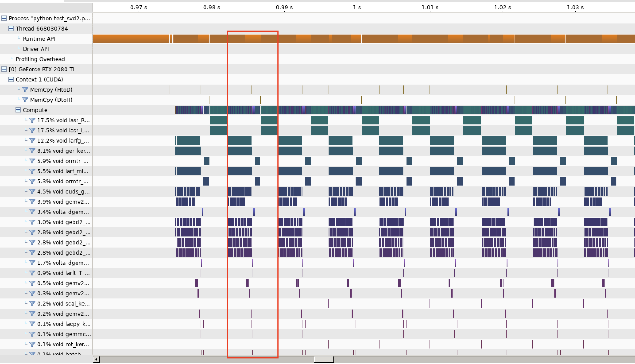Click the 1 s timeline ruler mark
Image resolution: width=635 pixels, height=364 pixels.
click(357, 8)
